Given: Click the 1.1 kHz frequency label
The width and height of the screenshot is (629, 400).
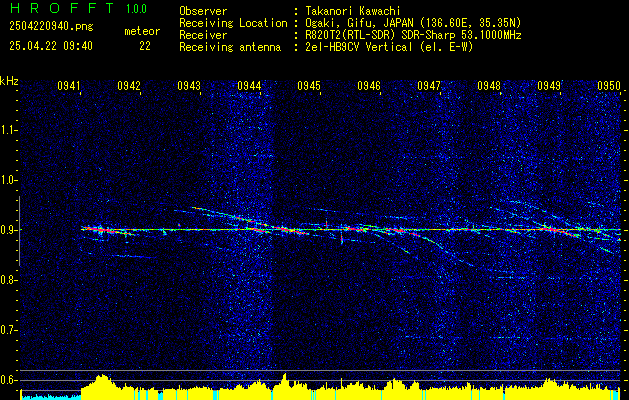Looking at the screenshot, I should [9, 130].
